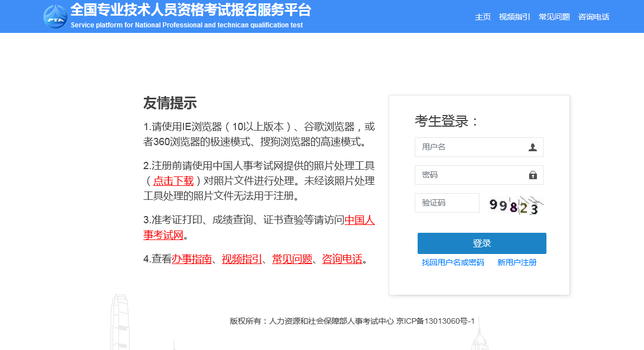The height and width of the screenshot is (350, 644).
Task: Go to 常见问题 in the top navigation bar
Action: pyautogui.click(x=554, y=17)
